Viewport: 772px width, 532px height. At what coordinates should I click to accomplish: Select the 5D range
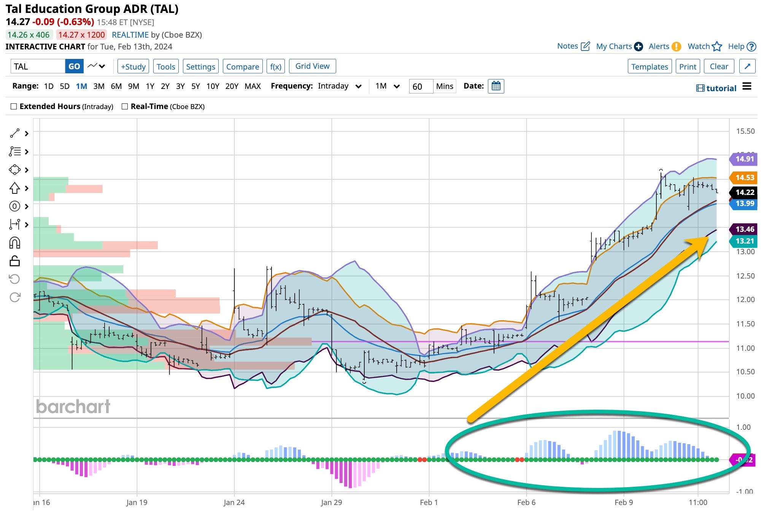point(65,86)
